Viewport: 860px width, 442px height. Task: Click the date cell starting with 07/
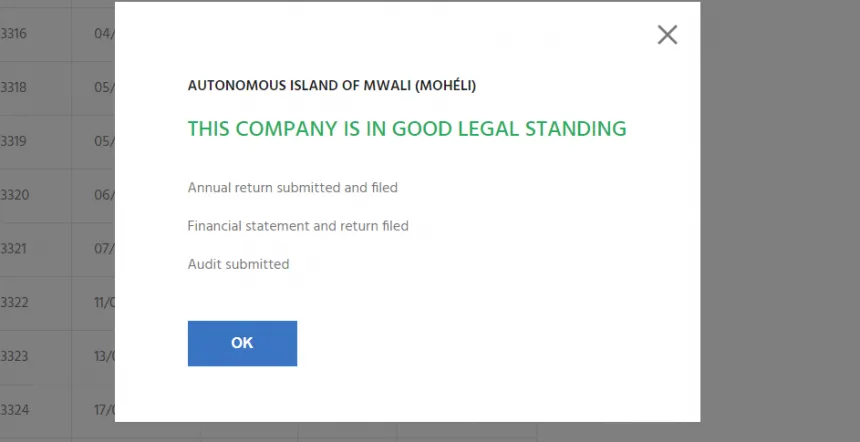104,248
